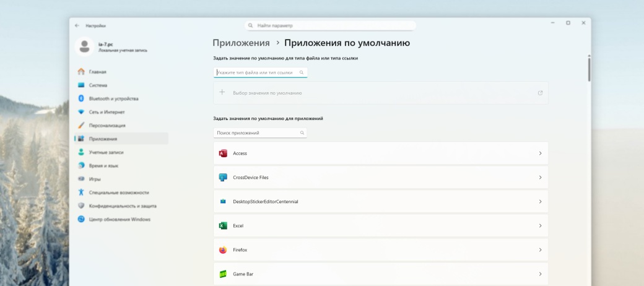Click the external link icon in Выбор значения row
The image size is (644, 286).
tap(540, 93)
